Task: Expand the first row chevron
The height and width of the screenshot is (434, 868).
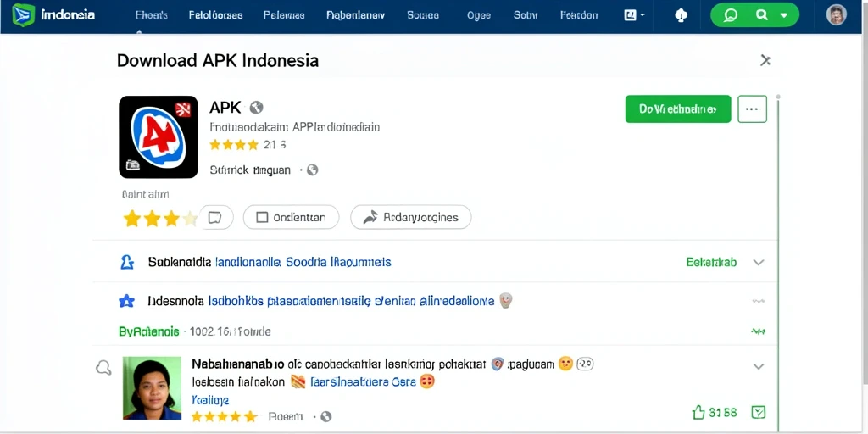Action: click(x=759, y=263)
